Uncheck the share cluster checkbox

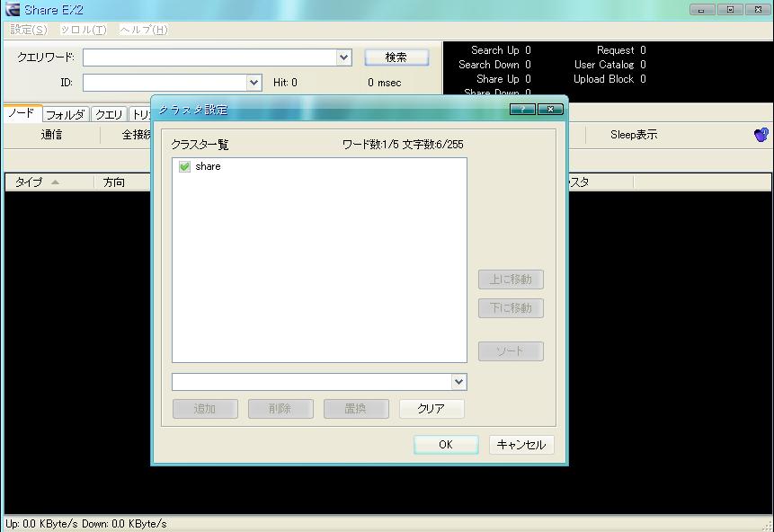pos(184,167)
